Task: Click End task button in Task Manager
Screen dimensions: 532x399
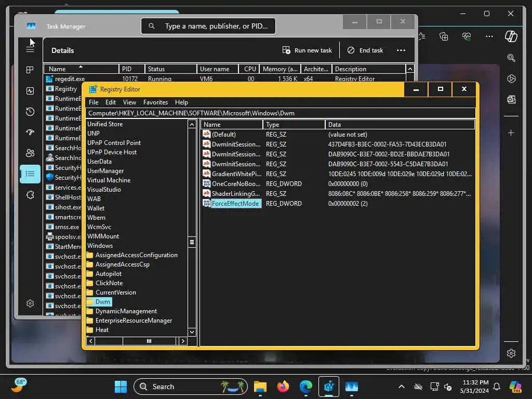Action: pos(365,50)
